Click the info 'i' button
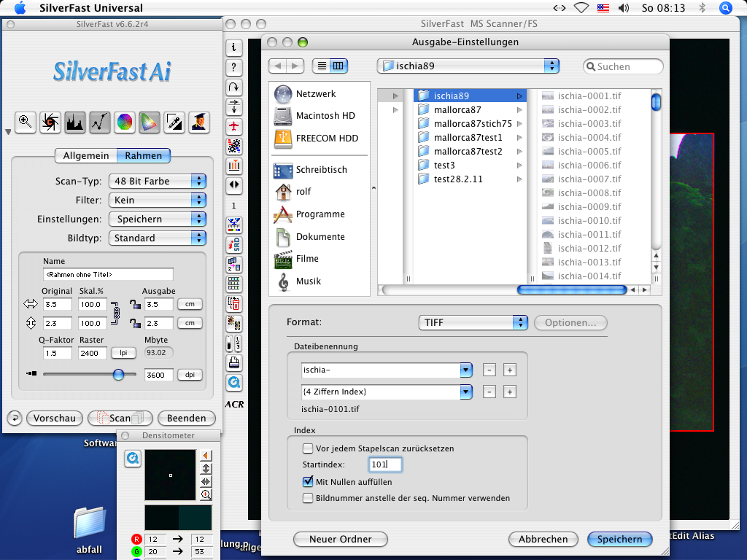The image size is (747, 560). tap(234, 48)
